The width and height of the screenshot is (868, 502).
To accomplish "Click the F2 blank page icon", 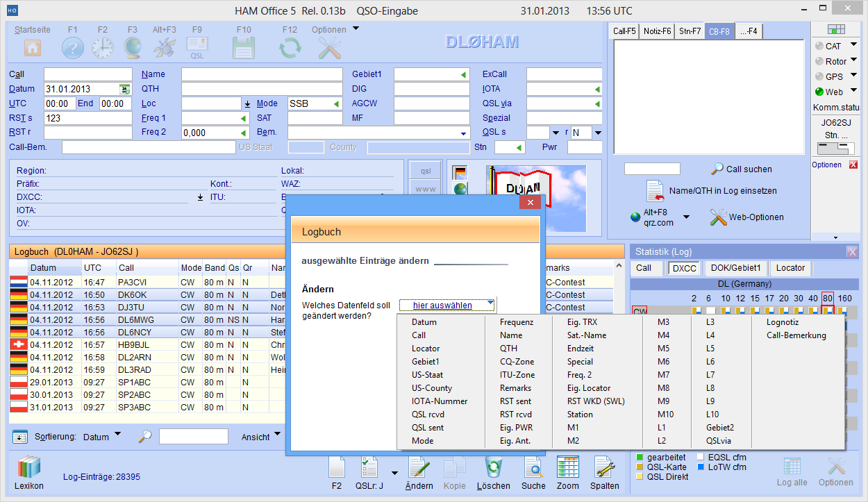I will tap(337, 467).
